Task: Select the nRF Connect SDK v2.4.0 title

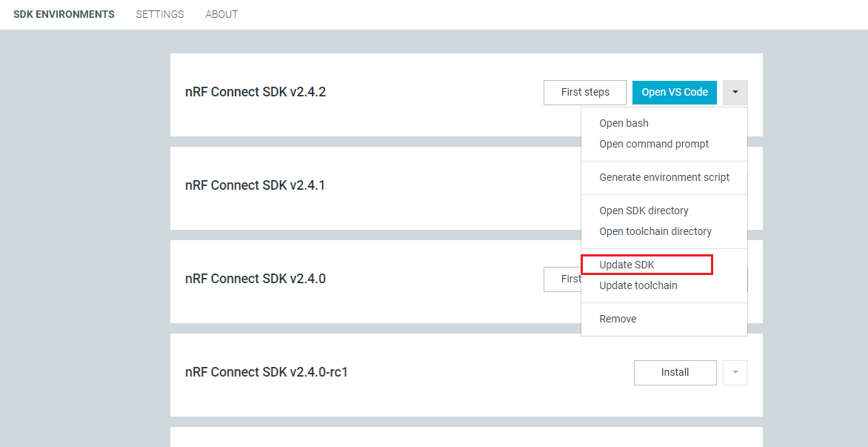Action: 256,279
